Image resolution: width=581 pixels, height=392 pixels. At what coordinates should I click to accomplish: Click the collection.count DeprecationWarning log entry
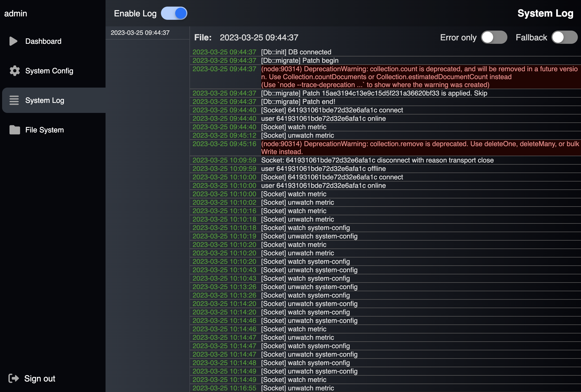(x=420, y=77)
